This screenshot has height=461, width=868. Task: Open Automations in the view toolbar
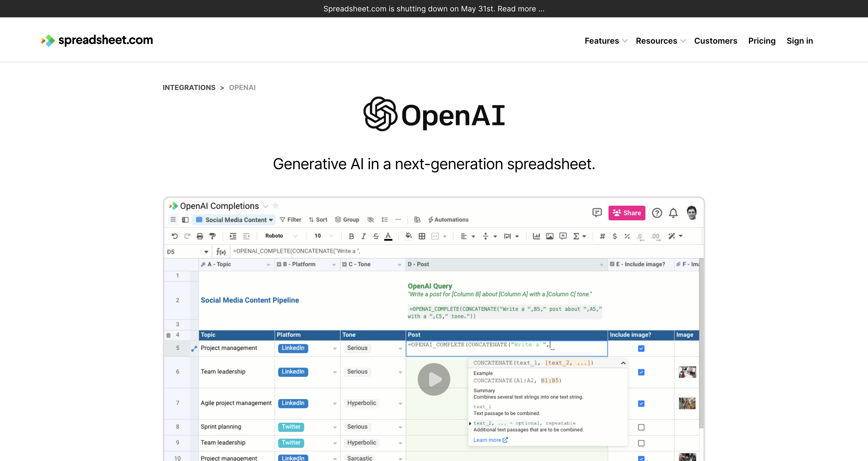click(x=448, y=220)
